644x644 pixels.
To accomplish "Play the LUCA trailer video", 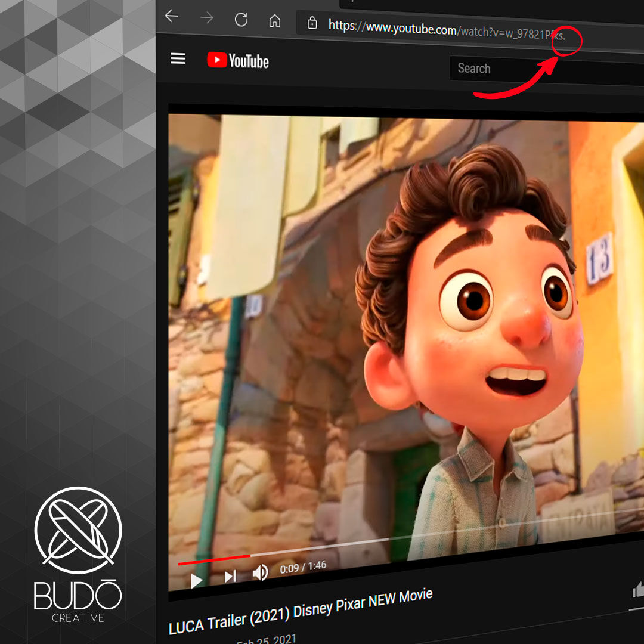I will point(196,581).
